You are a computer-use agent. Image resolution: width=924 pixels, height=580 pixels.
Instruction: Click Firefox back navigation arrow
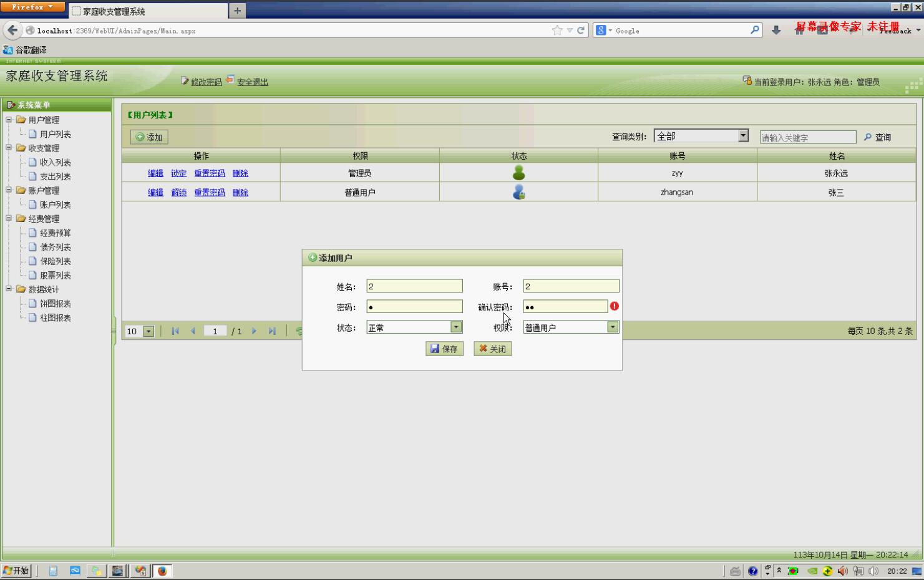(x=12, y=30)
